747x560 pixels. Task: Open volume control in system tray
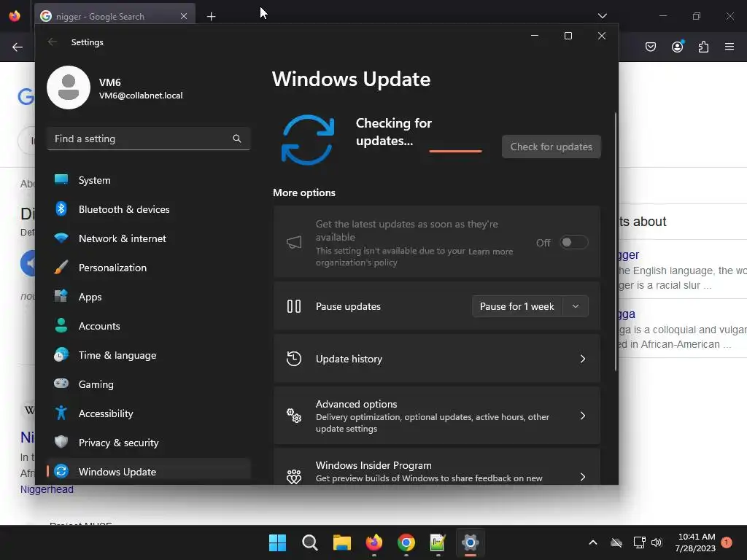tap(657, 542)
